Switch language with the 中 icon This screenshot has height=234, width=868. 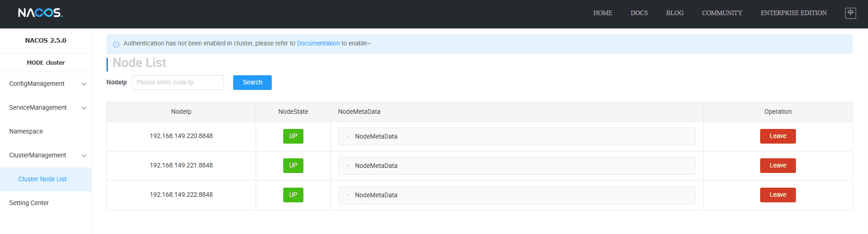coord(850,13)
